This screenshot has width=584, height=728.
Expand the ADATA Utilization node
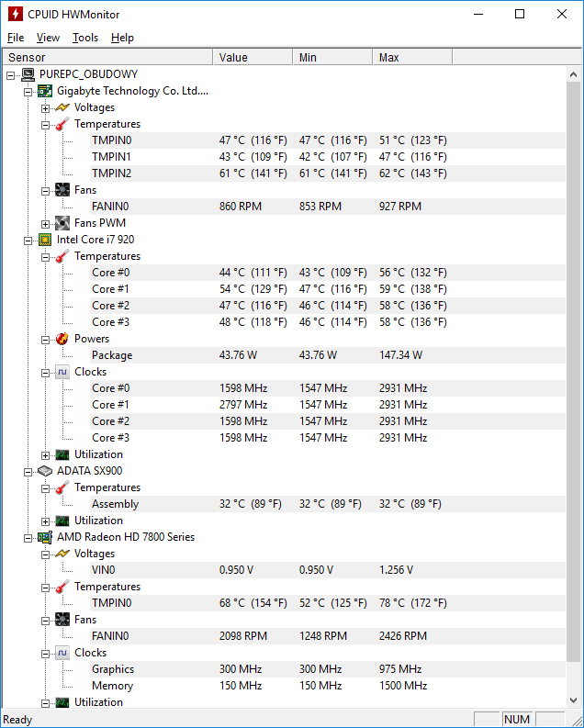point(45,521)
